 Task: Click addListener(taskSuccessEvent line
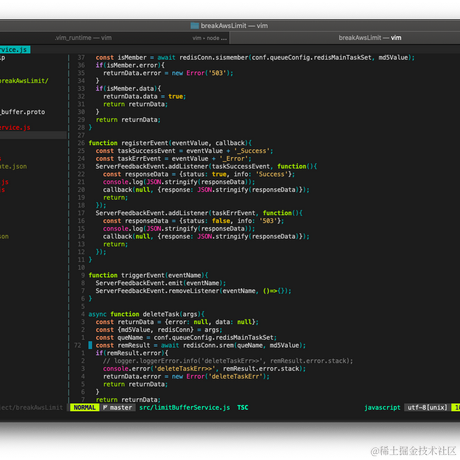click(206, 166)
